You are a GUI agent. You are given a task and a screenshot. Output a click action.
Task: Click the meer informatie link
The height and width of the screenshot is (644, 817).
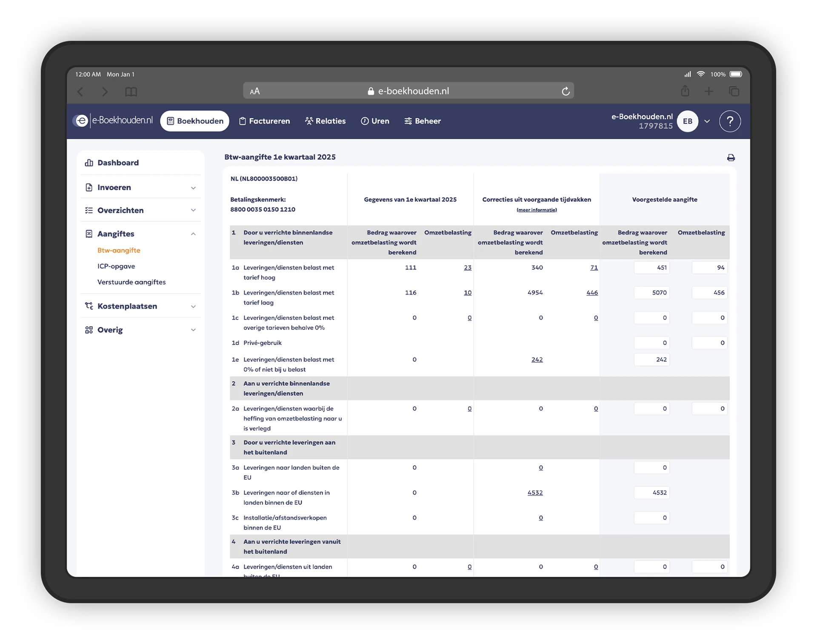tap(537, 210)
